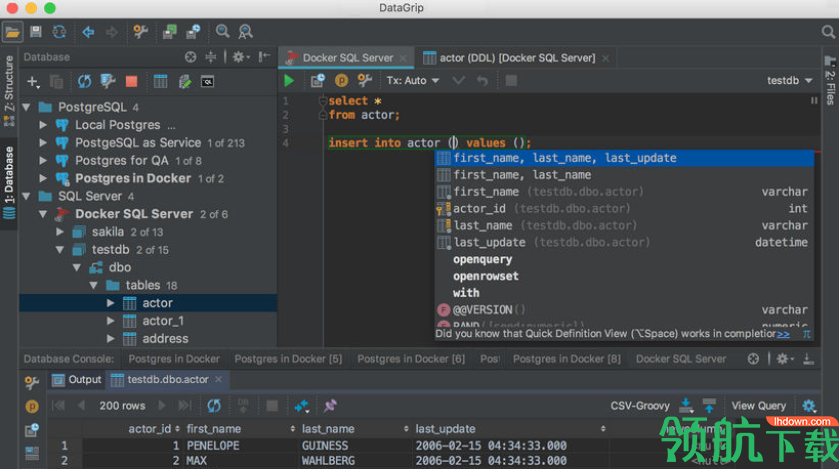Open table editor icon in the Database toolbar
Screen dimensions: 839x469
point(160,81)
